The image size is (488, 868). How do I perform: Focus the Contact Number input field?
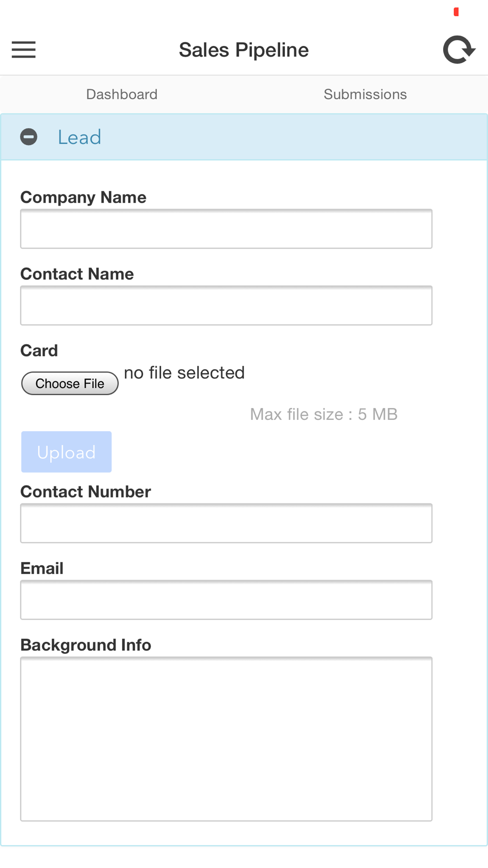(x=226, y=523)
